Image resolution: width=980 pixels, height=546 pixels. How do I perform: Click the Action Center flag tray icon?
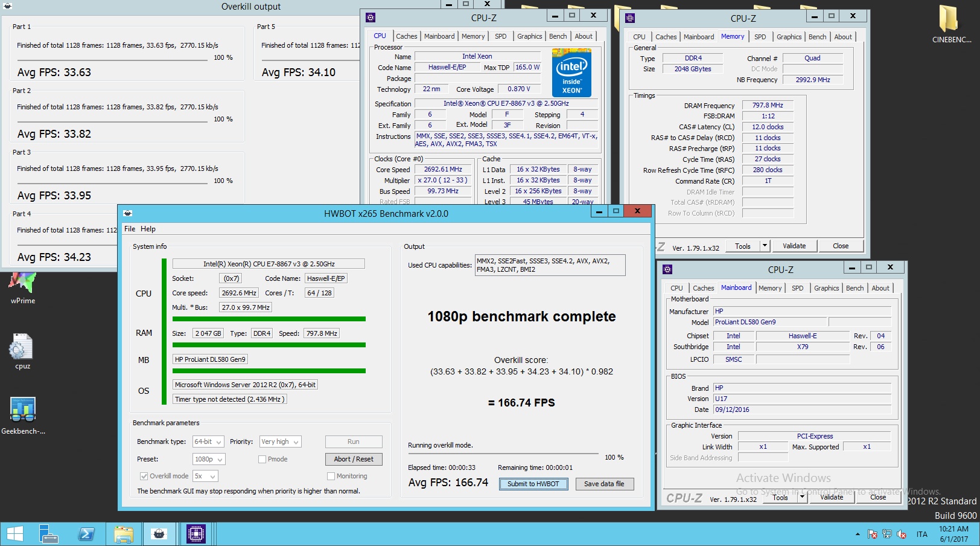873,534
